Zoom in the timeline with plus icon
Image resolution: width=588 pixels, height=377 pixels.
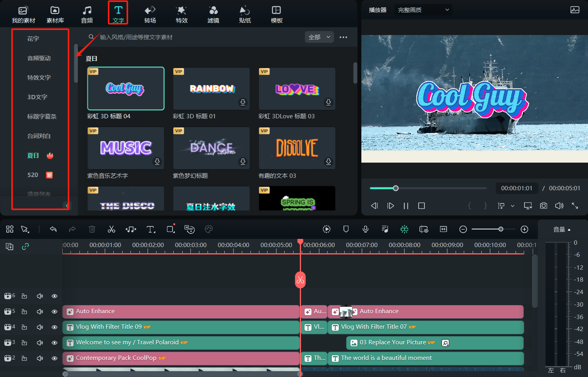(525, 229)
